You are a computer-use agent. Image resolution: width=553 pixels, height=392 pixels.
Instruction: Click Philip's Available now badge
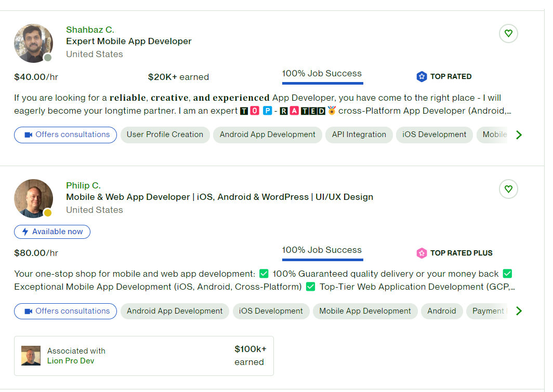pos(52,232)
